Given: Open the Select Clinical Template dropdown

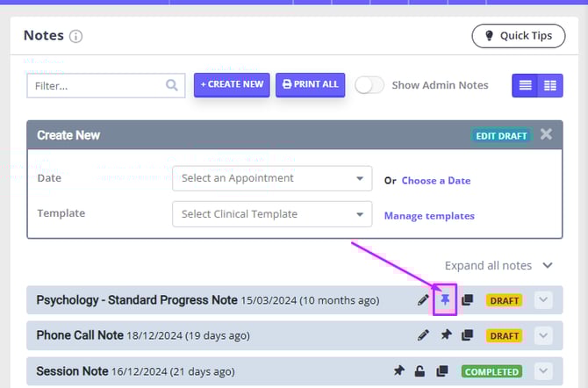Looking at the screenshot, I should [x=272, y=214].
